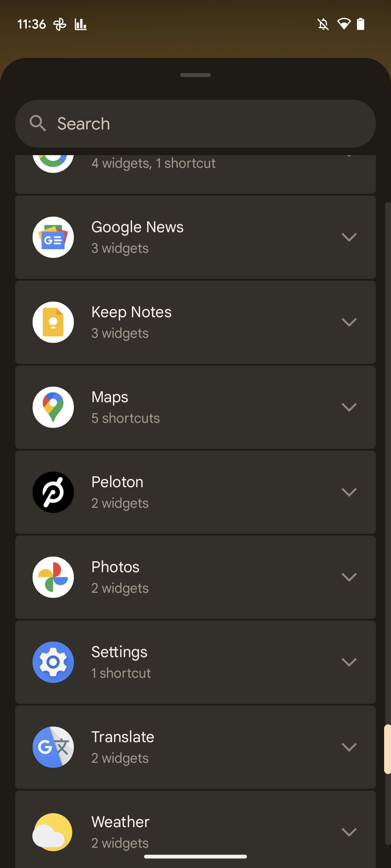391x868 pixels.
Task: Tap the Peloton logo icon
Action: (x=53, y=492)
